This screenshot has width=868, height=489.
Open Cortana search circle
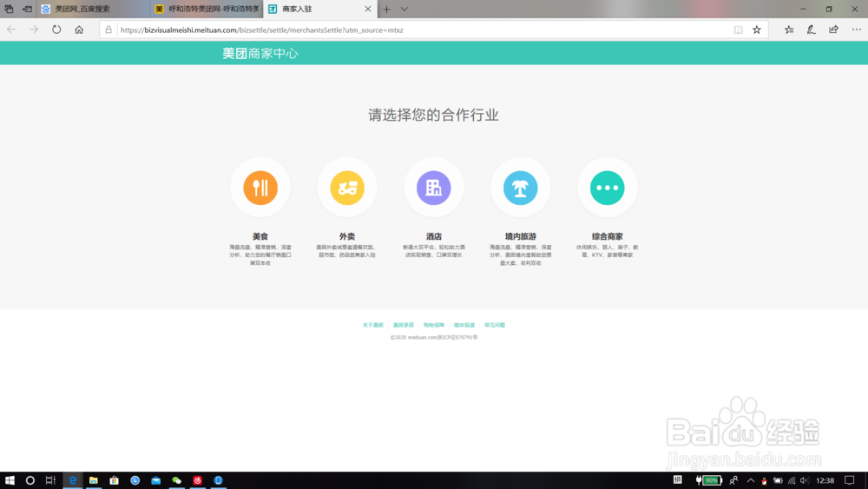[x=30, y=480]
